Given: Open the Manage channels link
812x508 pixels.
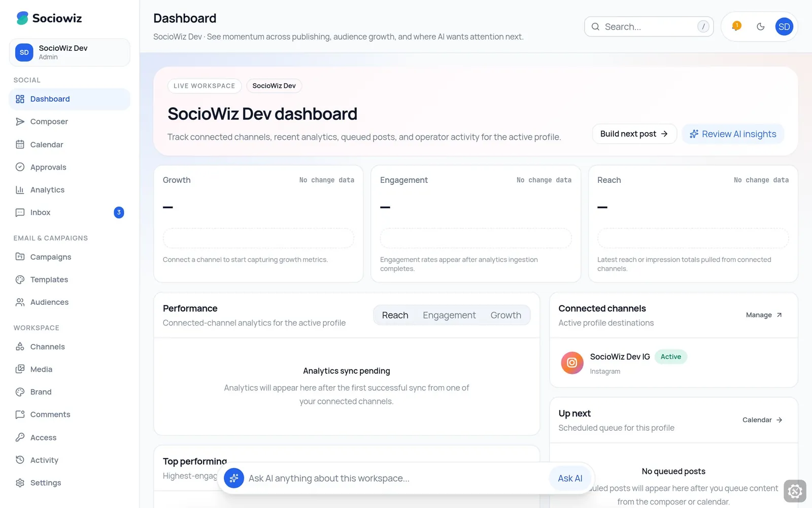Looking at the screenshot, I should [x=764, y=315].
